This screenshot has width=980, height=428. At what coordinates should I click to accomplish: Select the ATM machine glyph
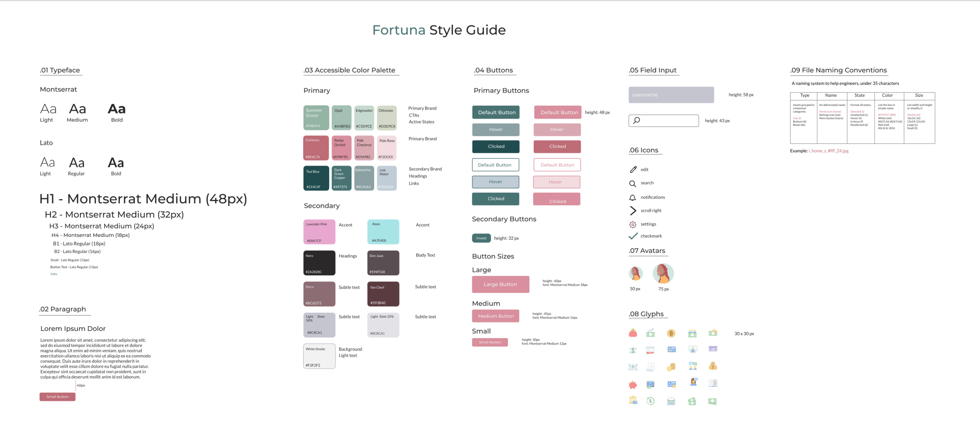pos(650,385)
